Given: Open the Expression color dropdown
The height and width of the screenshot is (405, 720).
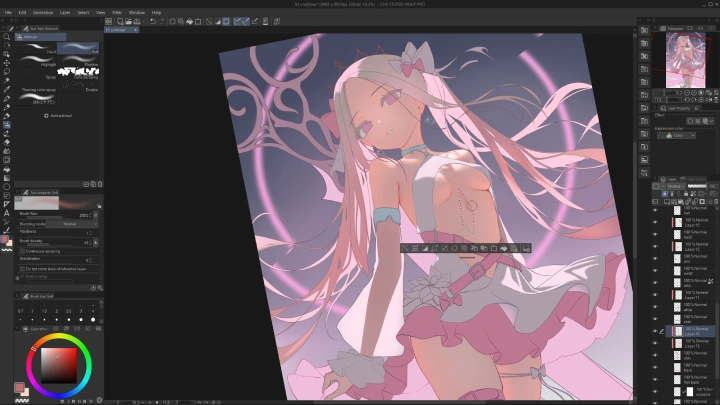Looking at the screenshot, I should pos(676,135).
